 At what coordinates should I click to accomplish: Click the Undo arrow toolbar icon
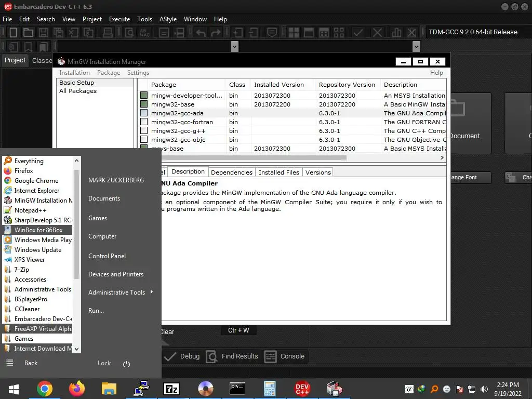point(201,32)
